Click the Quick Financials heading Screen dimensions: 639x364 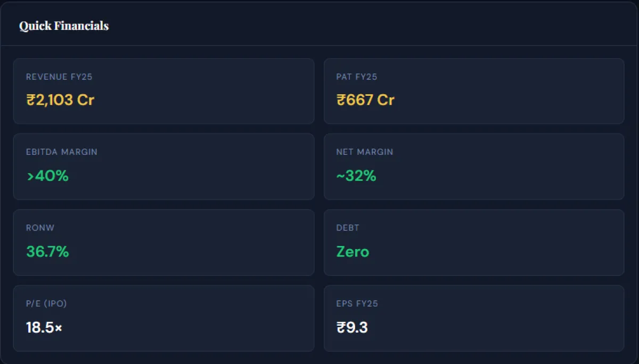pyautogui.click(x=64, y=26)
